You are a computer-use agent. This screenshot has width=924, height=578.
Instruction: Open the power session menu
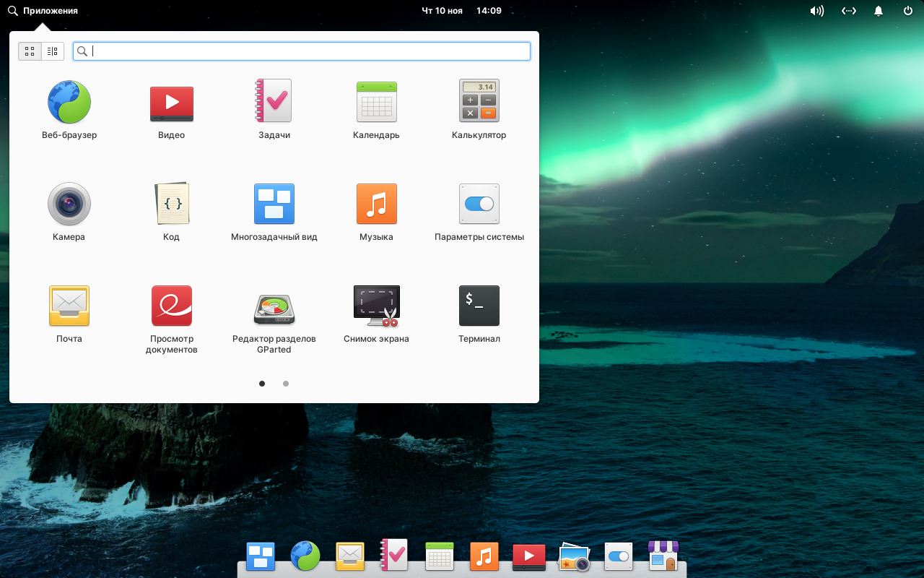tap(908, 11)
